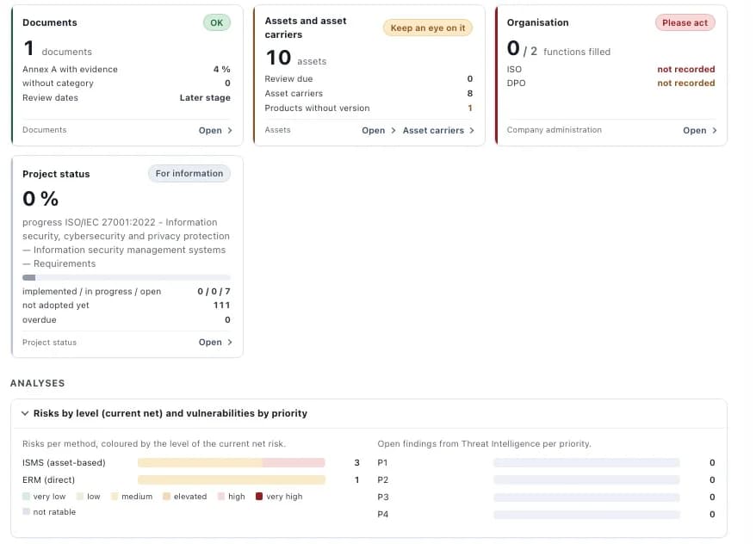Click the ANALYSES section heading
Screen dimensions: 756x544
(x=38, y=384)
